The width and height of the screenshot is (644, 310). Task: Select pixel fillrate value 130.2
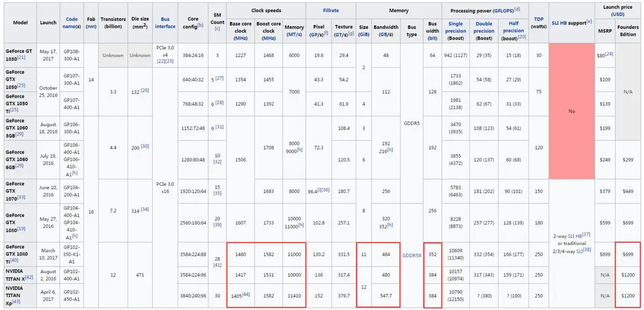tap(319, 254)
